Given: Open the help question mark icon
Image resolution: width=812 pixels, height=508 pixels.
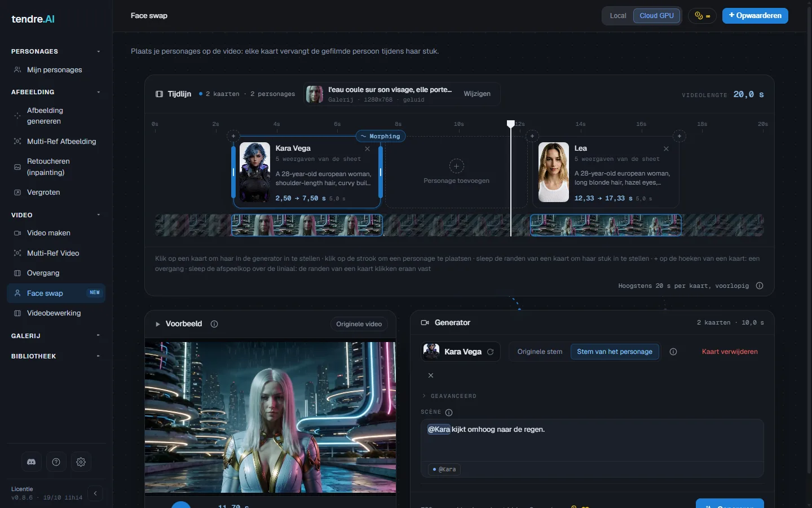Looking at the screenshot, I should tap(56, 462).
